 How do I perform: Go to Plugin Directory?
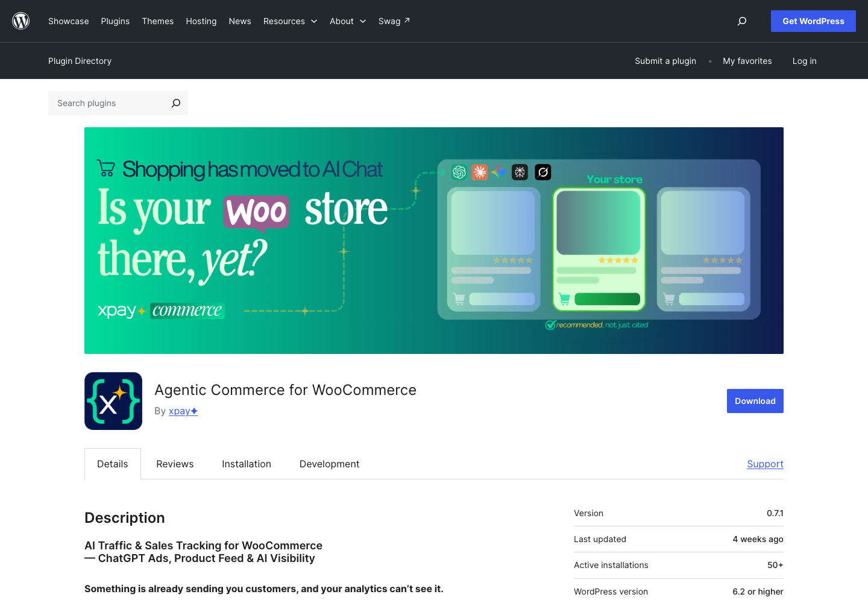(x=80, y=61)
